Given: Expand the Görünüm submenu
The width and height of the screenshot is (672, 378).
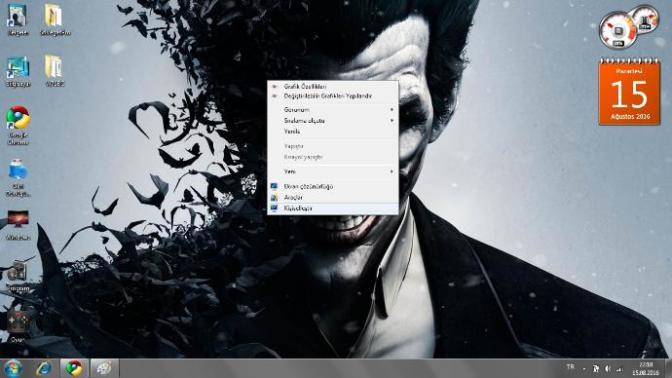Looking at the screenshot, I should [333, 110].
